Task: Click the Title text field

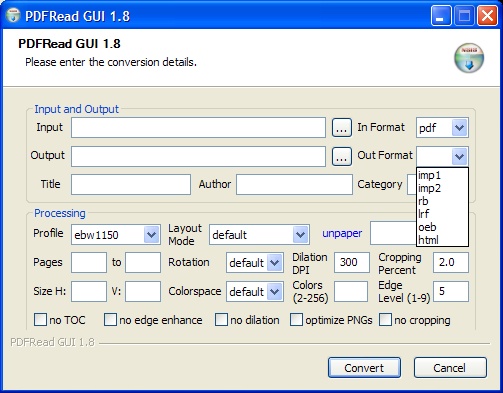Action: (x=131, y=184)
